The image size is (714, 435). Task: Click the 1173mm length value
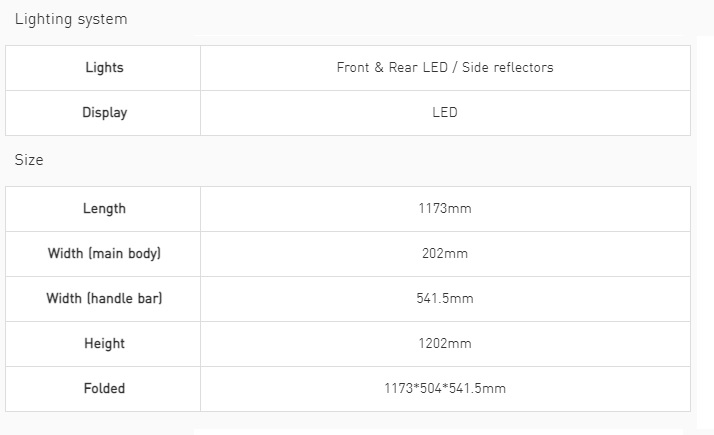point(445,209)
